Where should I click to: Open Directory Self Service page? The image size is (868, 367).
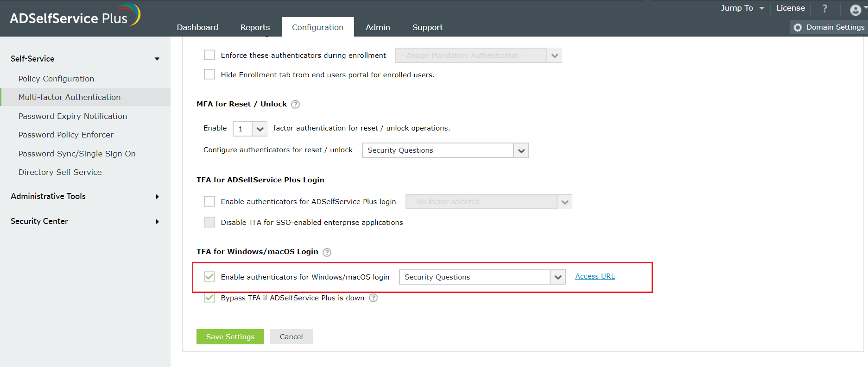60,172
